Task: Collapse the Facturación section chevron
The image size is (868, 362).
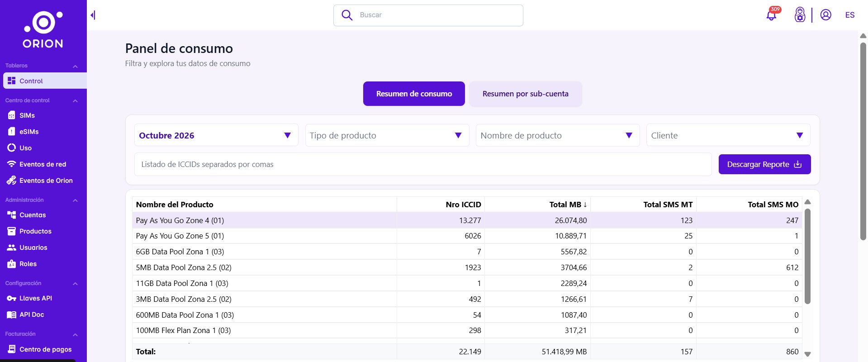Action: click(75, 335)
